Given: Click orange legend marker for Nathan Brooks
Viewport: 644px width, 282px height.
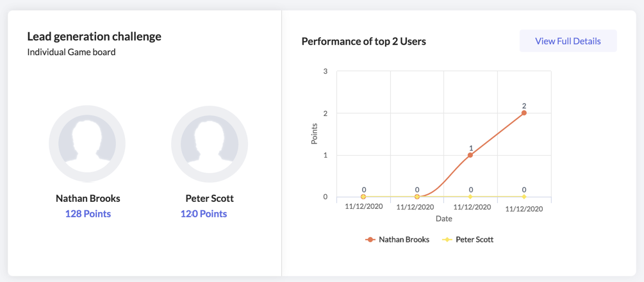Looking at the screenshot, I should click(x=370, y=240).
